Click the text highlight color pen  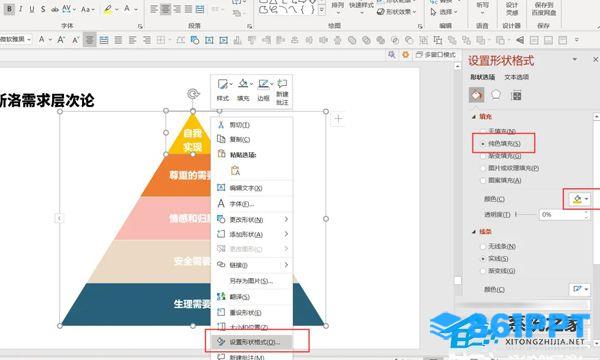point(108,9)
